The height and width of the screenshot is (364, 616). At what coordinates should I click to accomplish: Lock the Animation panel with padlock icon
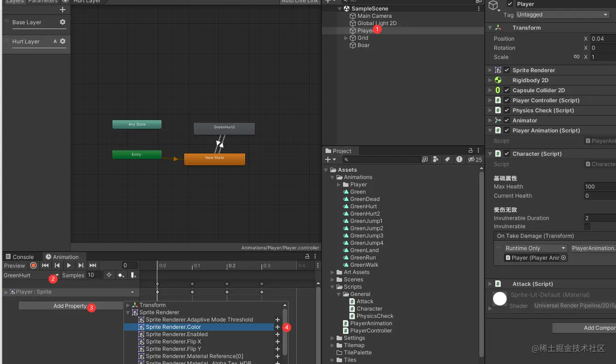click(307, 257)
